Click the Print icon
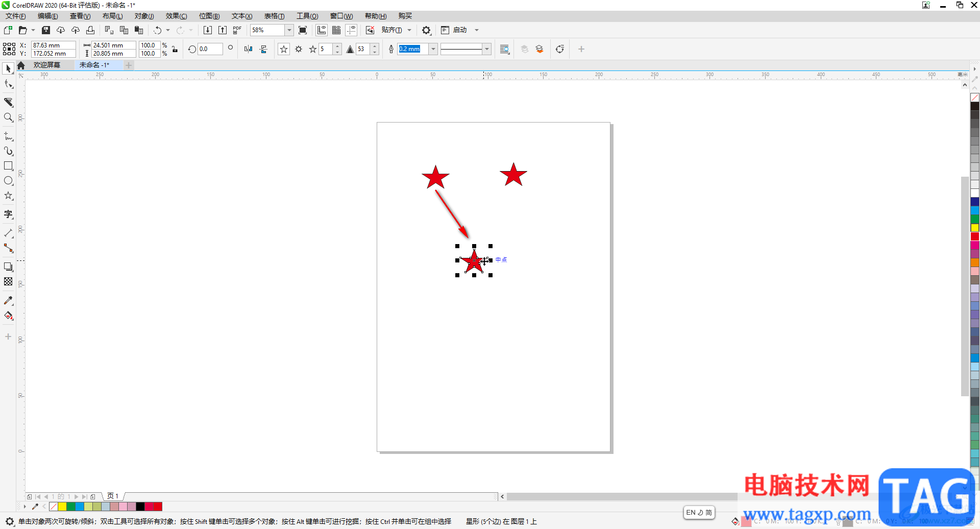The width and height of the screenshot is (980, 529). pyautogui.click(x=90, y=30)
